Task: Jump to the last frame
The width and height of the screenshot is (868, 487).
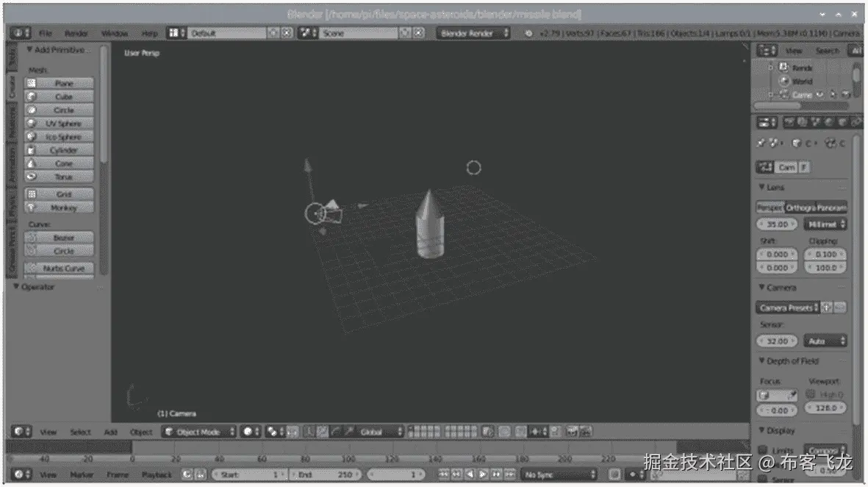Action: [x=510, y=474]
